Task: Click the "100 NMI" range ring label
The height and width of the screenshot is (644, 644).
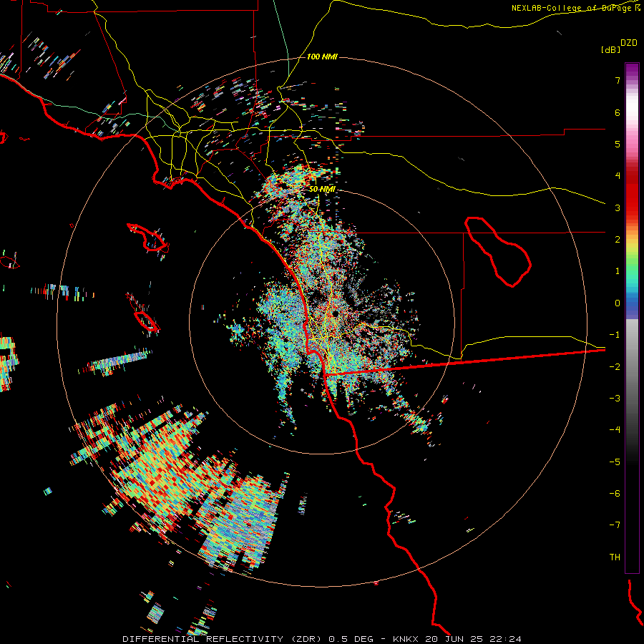Action: pos(322,57)
